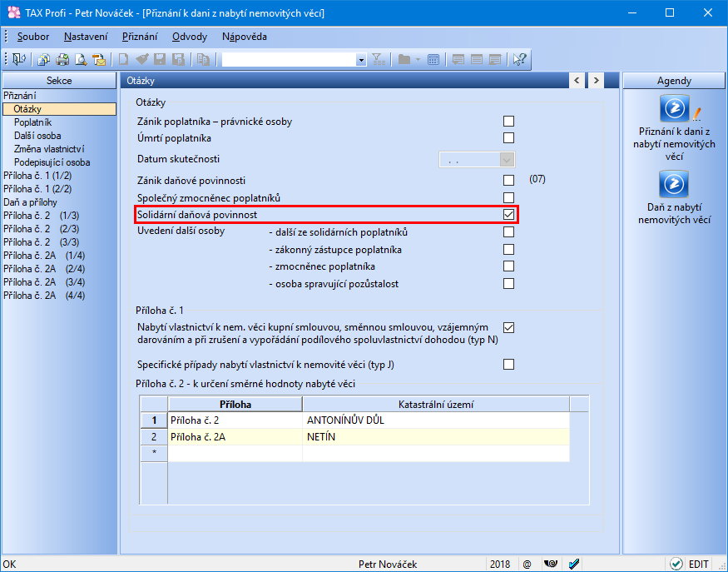Viewport: 728px width, 572px height.
Task: Click the first comment bubble toolbar icon
Action: point(458,59)
